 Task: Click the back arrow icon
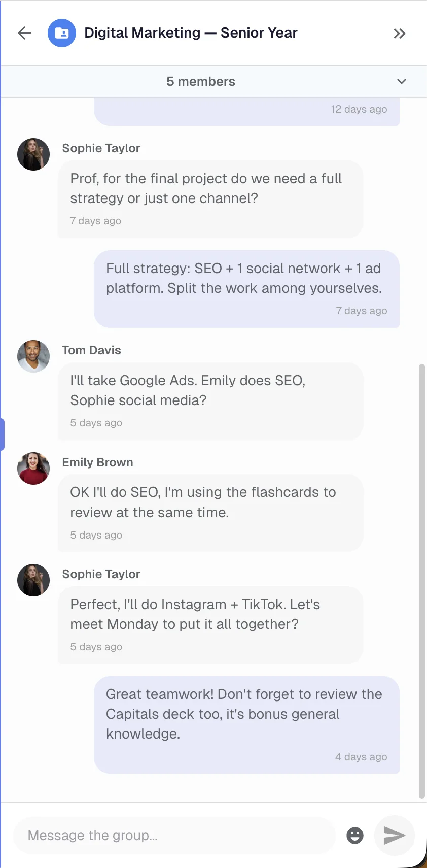tap(24, 34)
